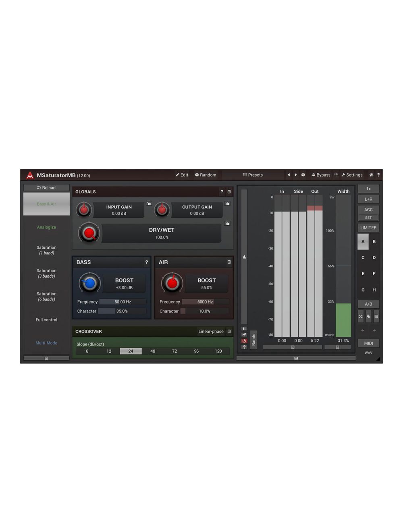Click the home icon in the title bar
Screen dimensions: 403x532
(371, 175)
